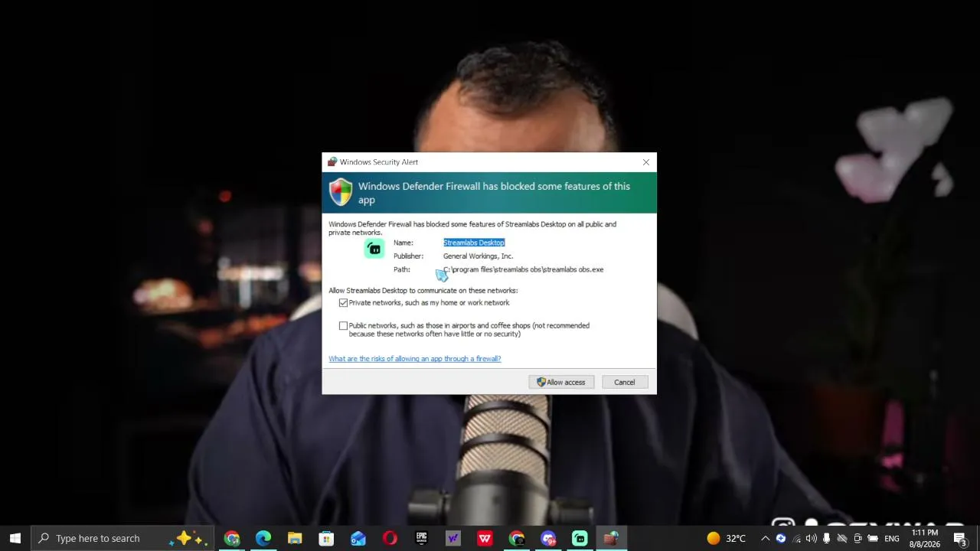The height and width of the screenshot is (551, 980).
Task: Click the Streamlabs app icon in the alert
Action: [374, 249]
